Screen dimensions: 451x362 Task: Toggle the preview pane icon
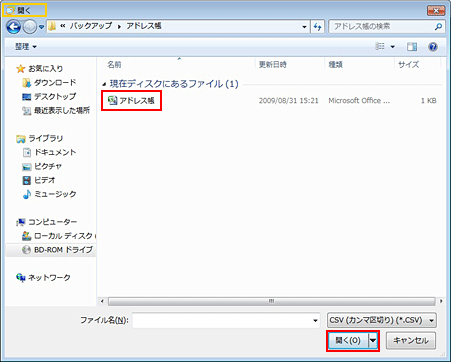pos(412,47)
